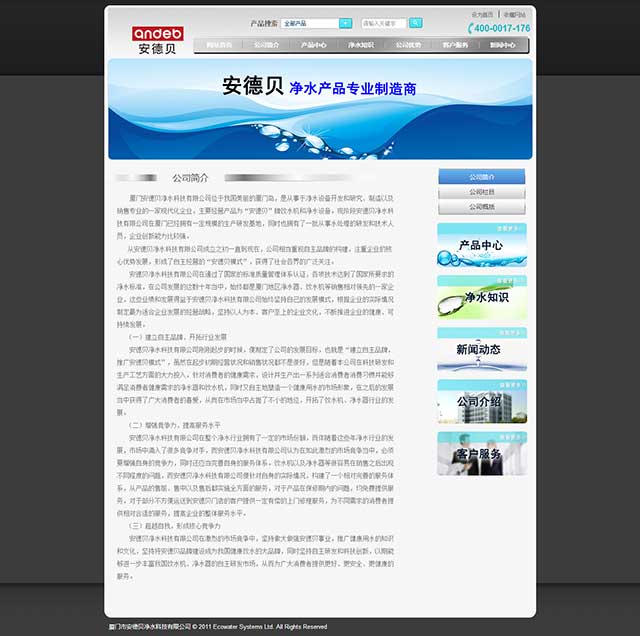Click the (一) subsection heading line
The height and width of the screenshot is (636, 640).
[178, 337]
